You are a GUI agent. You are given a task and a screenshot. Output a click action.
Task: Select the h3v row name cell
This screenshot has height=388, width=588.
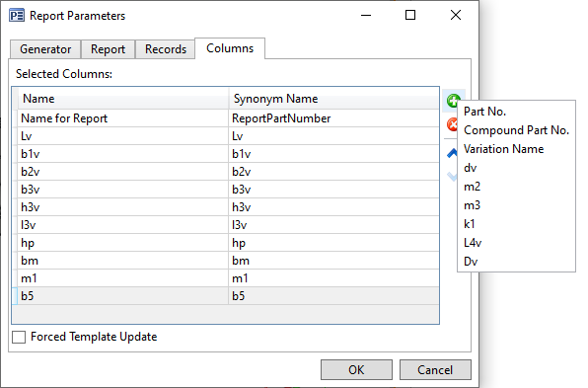click(122, 207)
